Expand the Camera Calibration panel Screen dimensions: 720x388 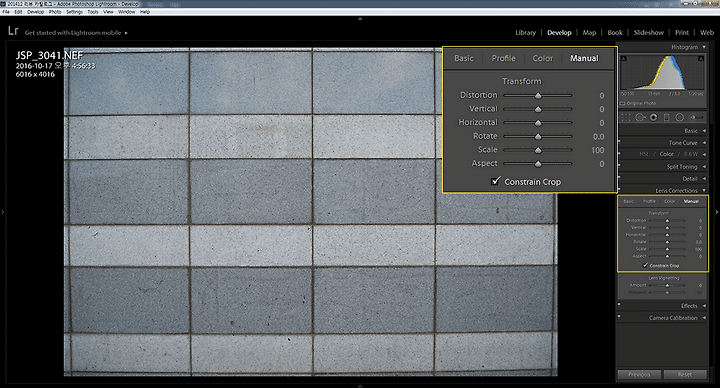pyautogui.click(x=704, y=318)
